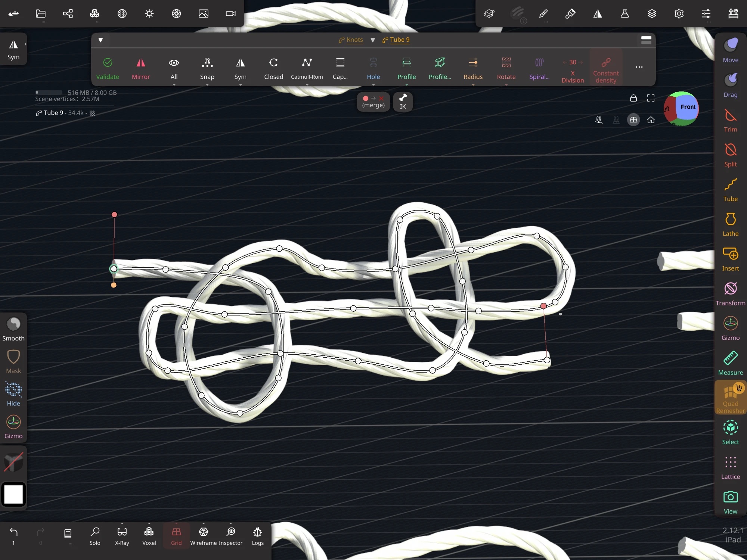The height and width of the screenshot is (560, 747).
Task: Select the Hide tool
Action: (x=13, y=394)
